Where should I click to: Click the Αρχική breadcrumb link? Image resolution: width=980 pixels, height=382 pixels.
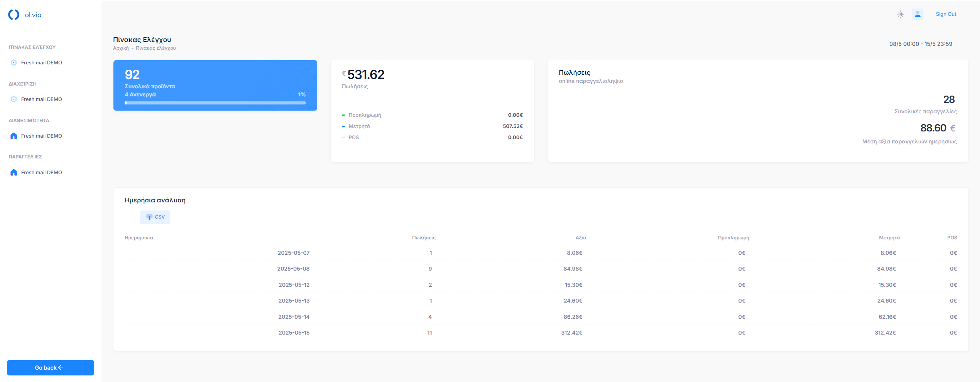pyautogui.click(x=121, y=48)
